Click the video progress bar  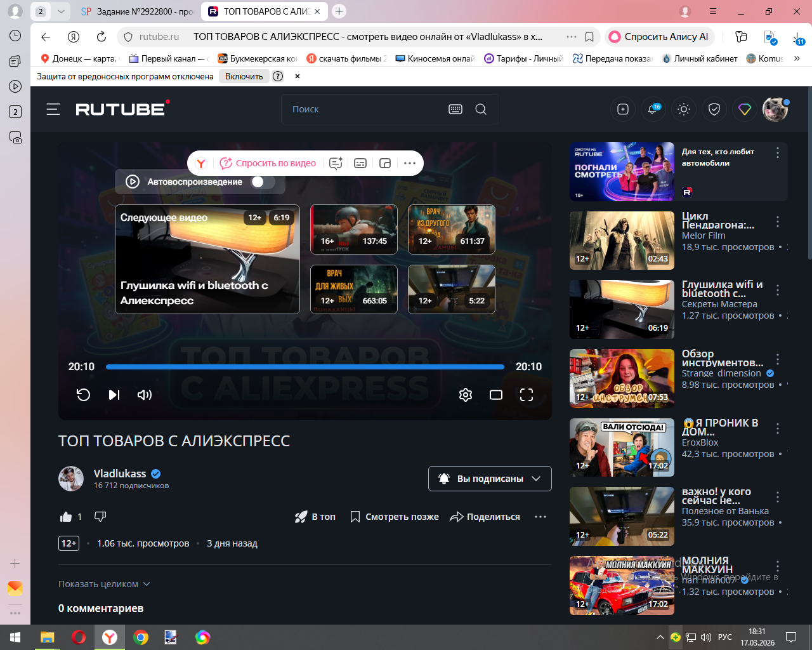click(304, 367)
